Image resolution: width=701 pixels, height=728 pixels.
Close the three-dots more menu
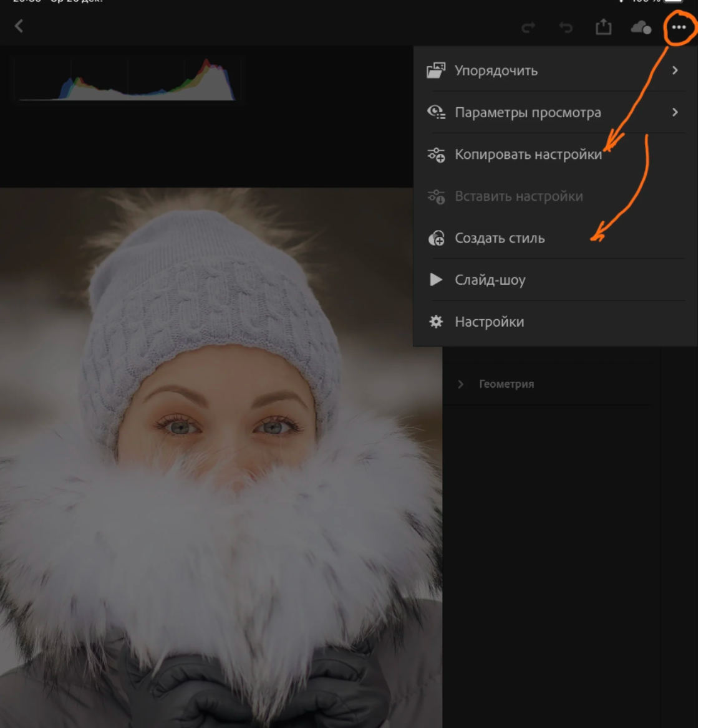tap(679, 27)
